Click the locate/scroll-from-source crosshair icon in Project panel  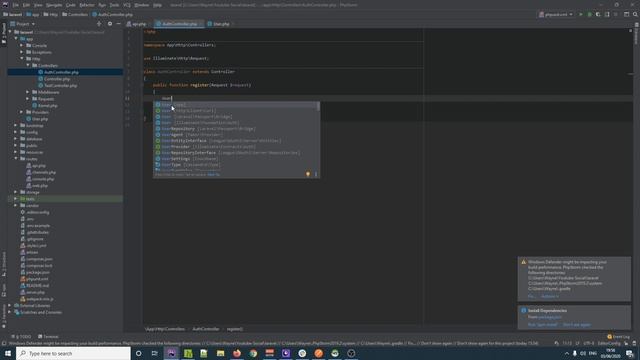tap(99, 24)
